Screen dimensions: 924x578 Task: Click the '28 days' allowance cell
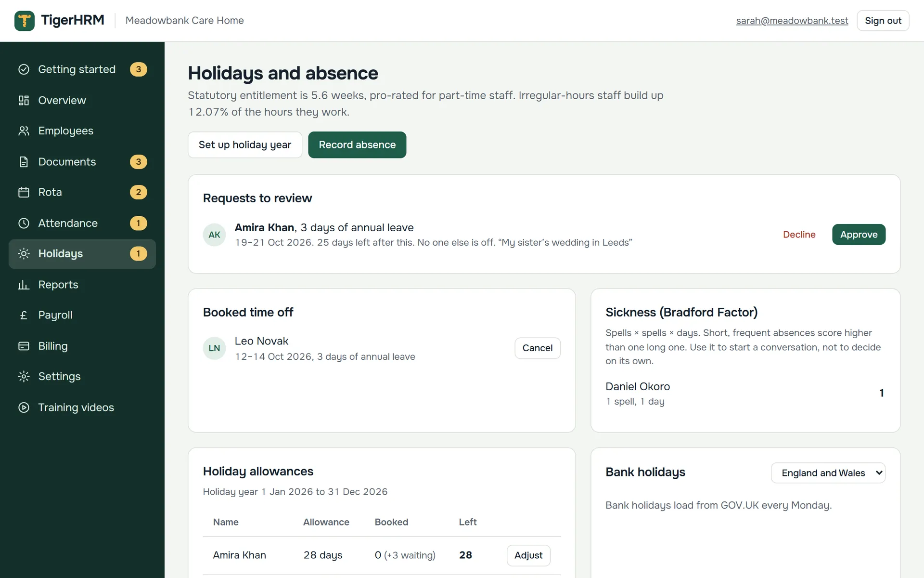click(x=323, y=555)
